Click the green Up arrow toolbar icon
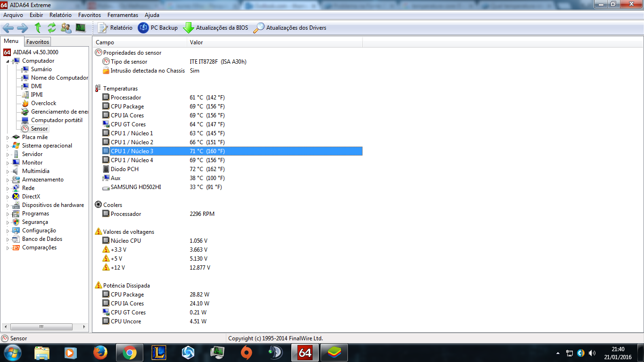The image size is (644, 362). tap(38, 28)
